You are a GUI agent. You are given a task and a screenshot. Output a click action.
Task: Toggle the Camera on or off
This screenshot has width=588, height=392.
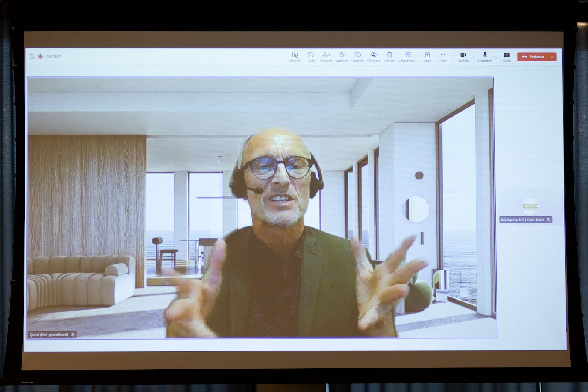(463, 56)
